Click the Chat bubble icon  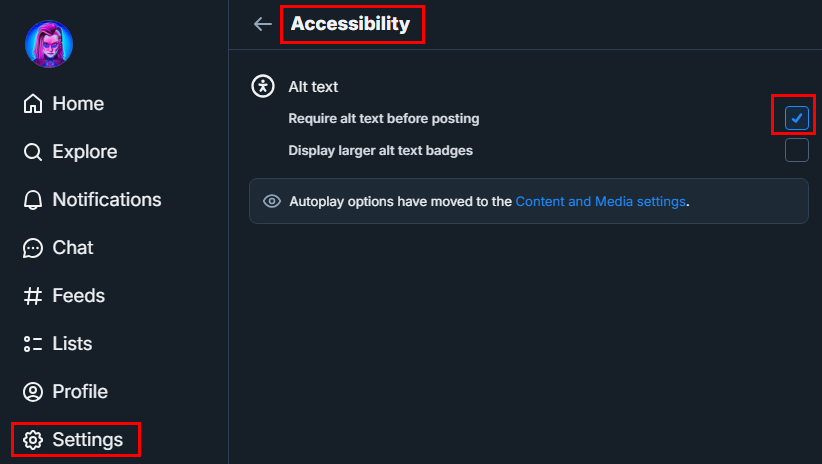33,248
